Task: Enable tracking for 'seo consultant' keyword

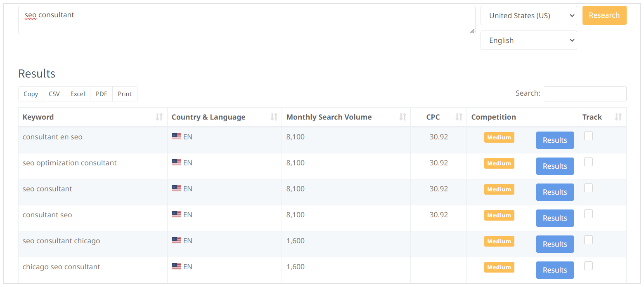Action: coord(588,188)
